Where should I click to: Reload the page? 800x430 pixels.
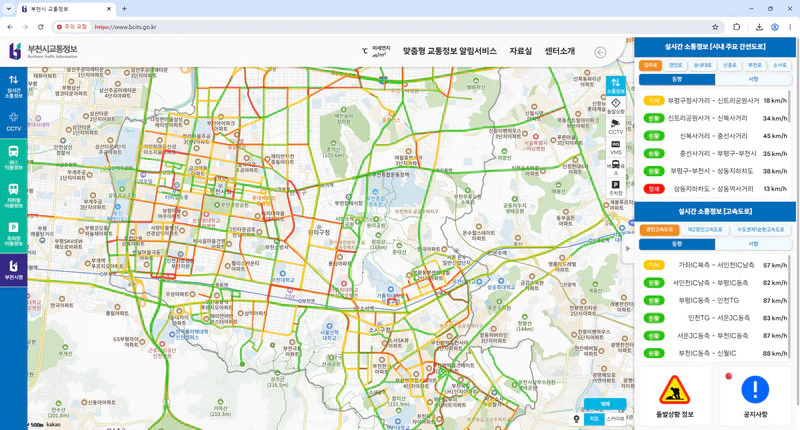click(x=40, y=27)
